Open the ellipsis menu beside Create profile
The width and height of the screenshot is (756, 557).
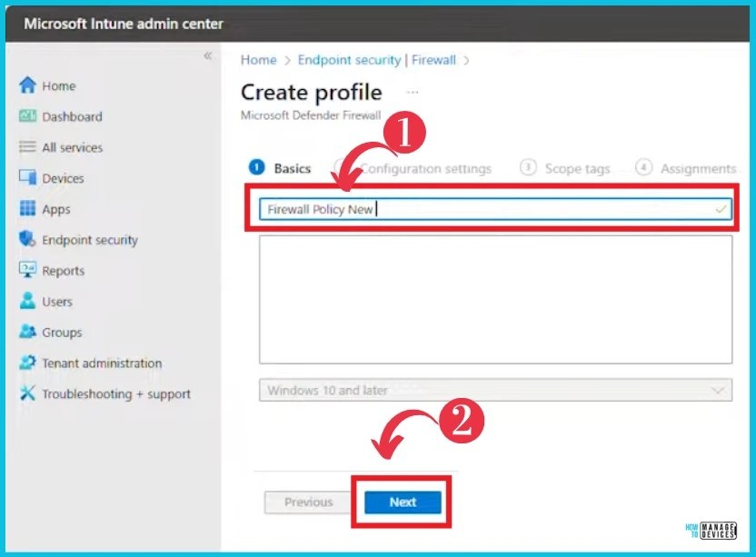[413, 92]
